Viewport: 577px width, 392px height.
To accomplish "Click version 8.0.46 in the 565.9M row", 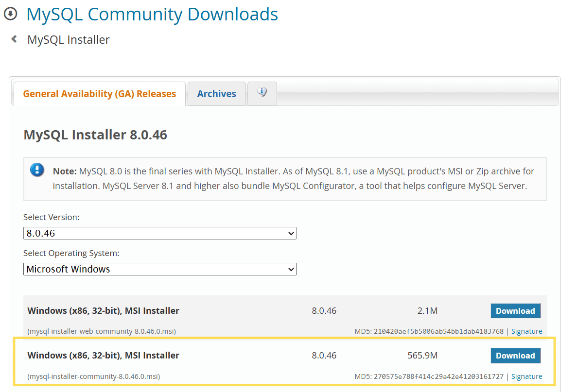I will (324, 356).
